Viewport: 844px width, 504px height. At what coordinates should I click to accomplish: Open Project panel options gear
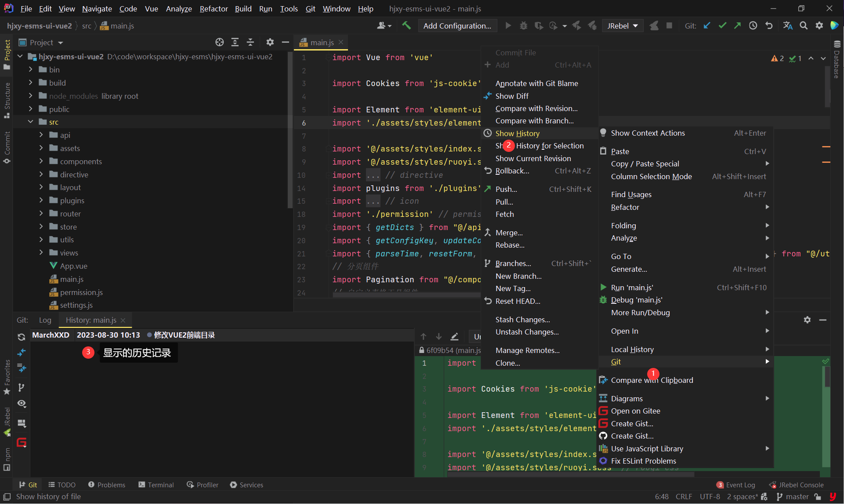pos(270,42)
